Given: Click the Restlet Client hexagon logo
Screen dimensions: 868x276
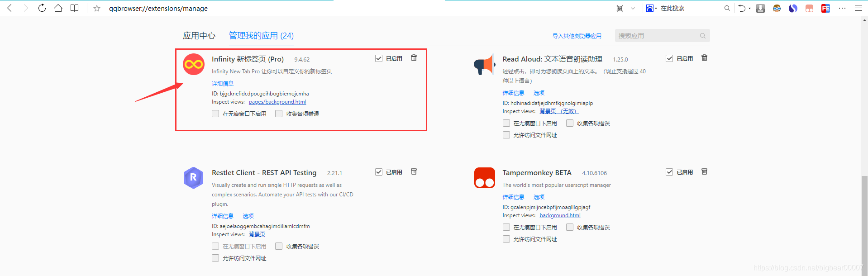Looking at the screenshot, I should pyautogui.click(x=193, y=178).
